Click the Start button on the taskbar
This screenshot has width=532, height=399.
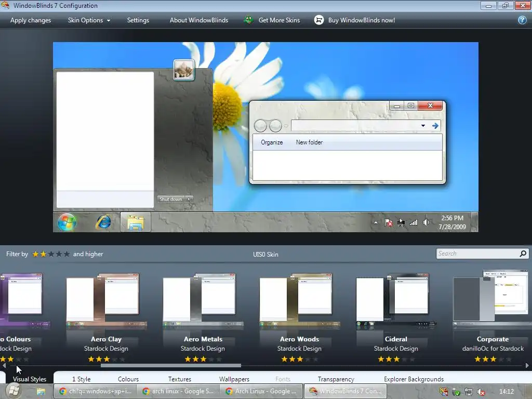point(14,391)
